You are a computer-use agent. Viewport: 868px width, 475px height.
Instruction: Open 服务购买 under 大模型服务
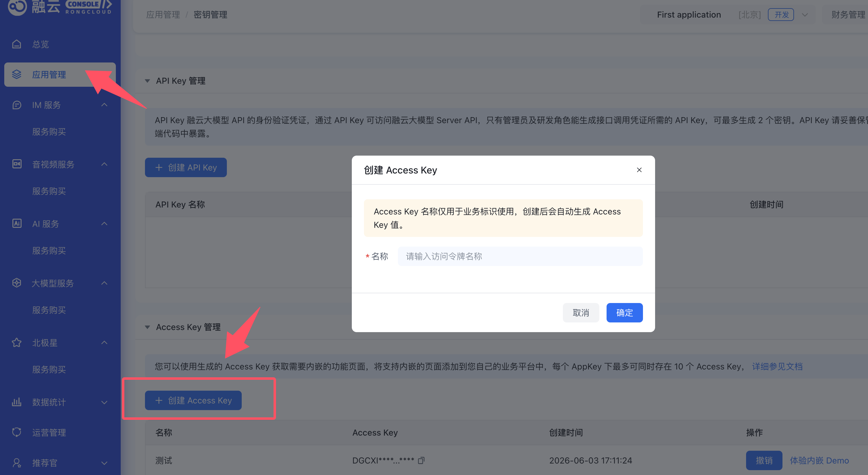click(49, 310)
